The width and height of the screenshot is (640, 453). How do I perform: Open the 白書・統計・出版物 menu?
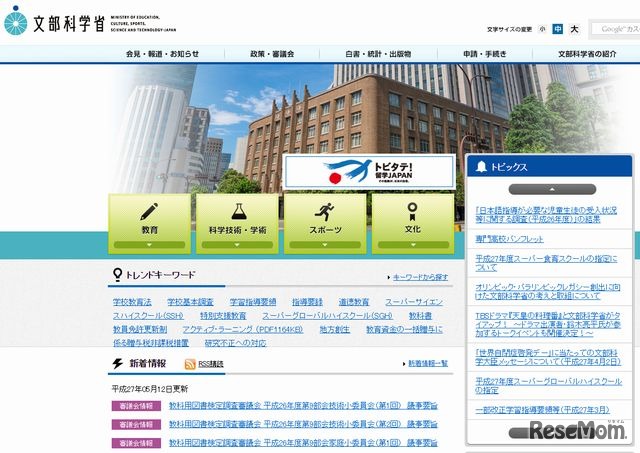(x=378, y=54)
